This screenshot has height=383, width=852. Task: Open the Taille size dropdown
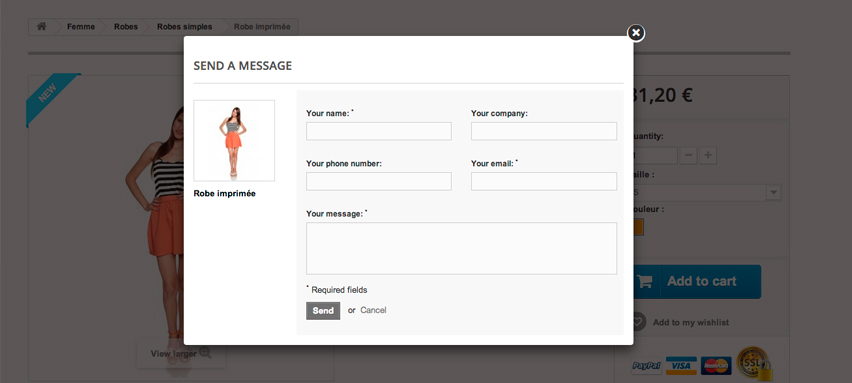tap(707, 193)
